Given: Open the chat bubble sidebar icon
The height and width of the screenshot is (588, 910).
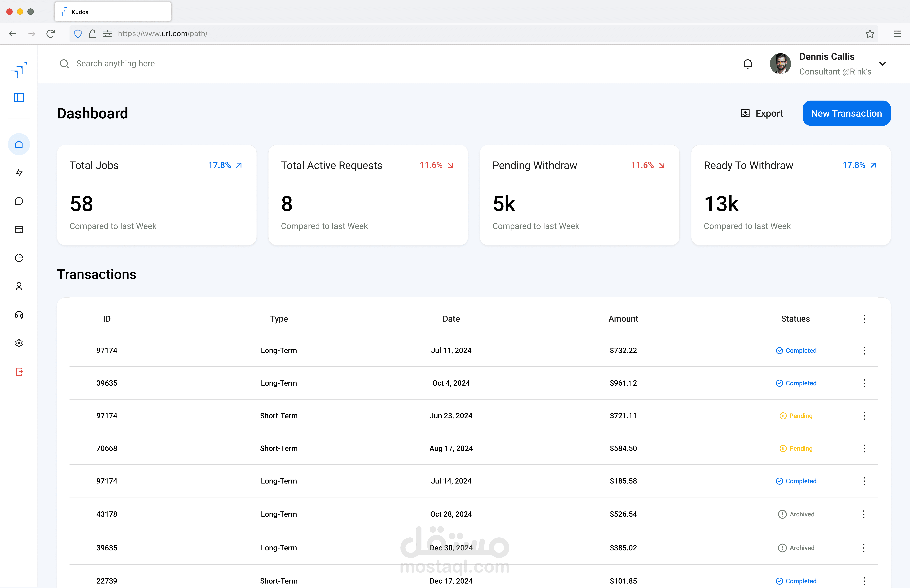Looking at the screenshot, I should pyautogui.click(x=19, y=201).
